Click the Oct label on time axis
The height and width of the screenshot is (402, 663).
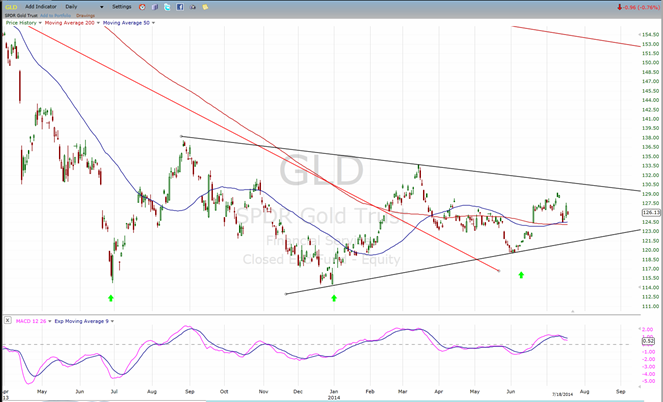pos(224,392)
